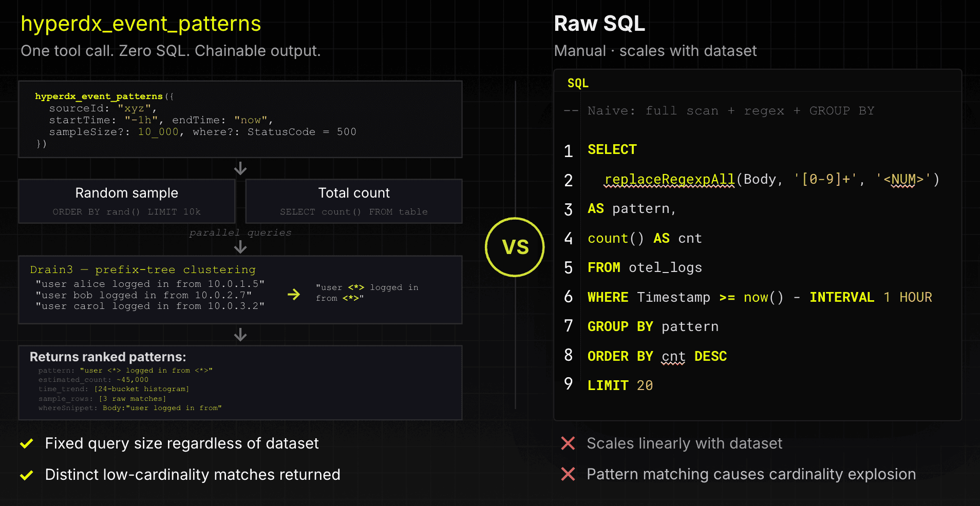Click the circular VS badge
The height and width of the screenshot is (506, 980).
(x=515, y=247)
